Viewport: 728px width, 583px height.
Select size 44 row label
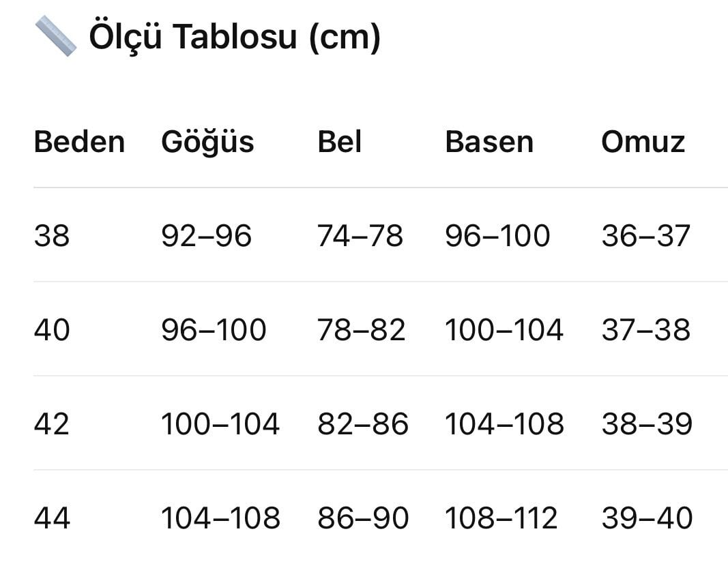[52, 518]
